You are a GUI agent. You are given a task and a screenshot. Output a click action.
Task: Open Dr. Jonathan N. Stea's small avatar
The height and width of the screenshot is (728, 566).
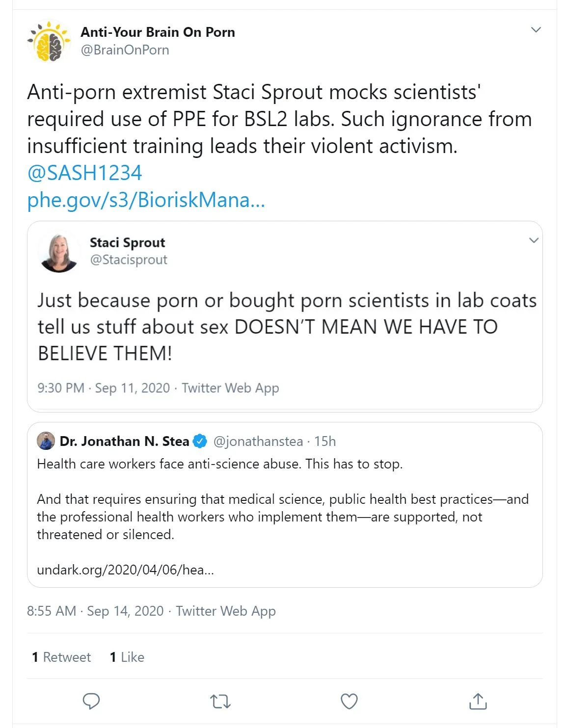pos(46,441)
